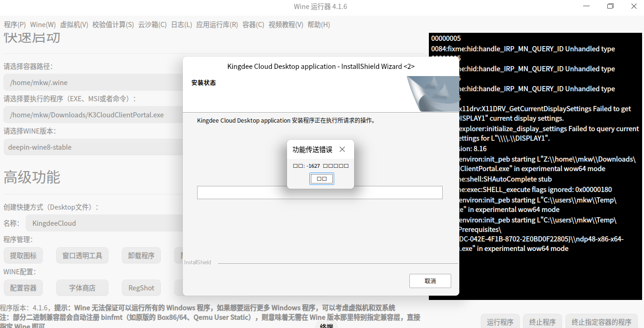Screen dimensions: 644x328
Task: Click the -1627 error code text
Action: click(313, 166)
